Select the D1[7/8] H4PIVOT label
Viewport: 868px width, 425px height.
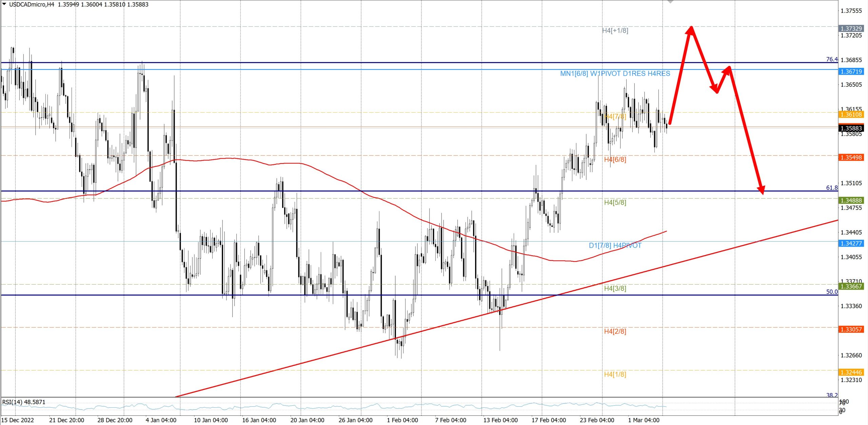(x=615, y=246)
